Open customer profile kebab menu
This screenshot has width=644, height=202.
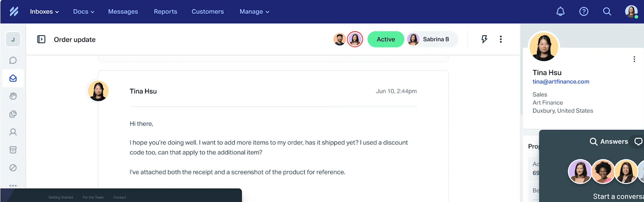pyautogui.click(x=634, y=59)
